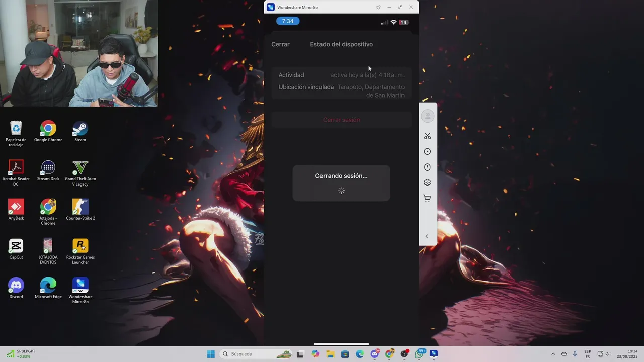Click the microphone tray icon
Viewport: 644px width, 362px height.
[575, 354]
